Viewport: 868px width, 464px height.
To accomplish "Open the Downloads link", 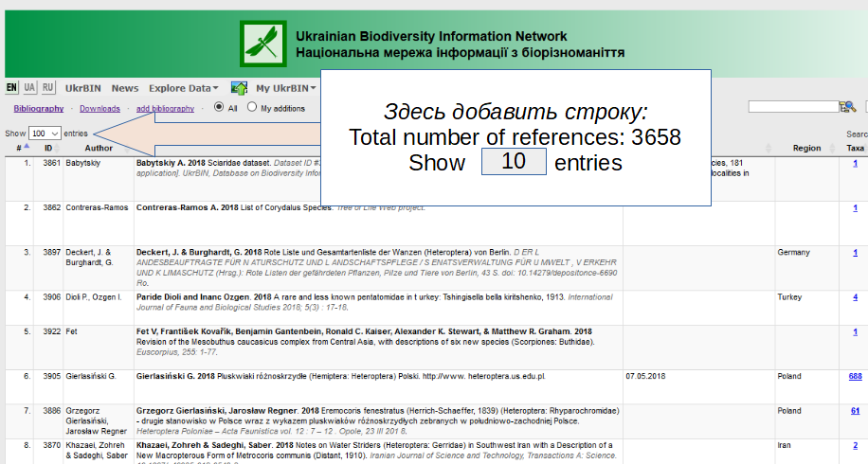I will [x=99, y=109].
